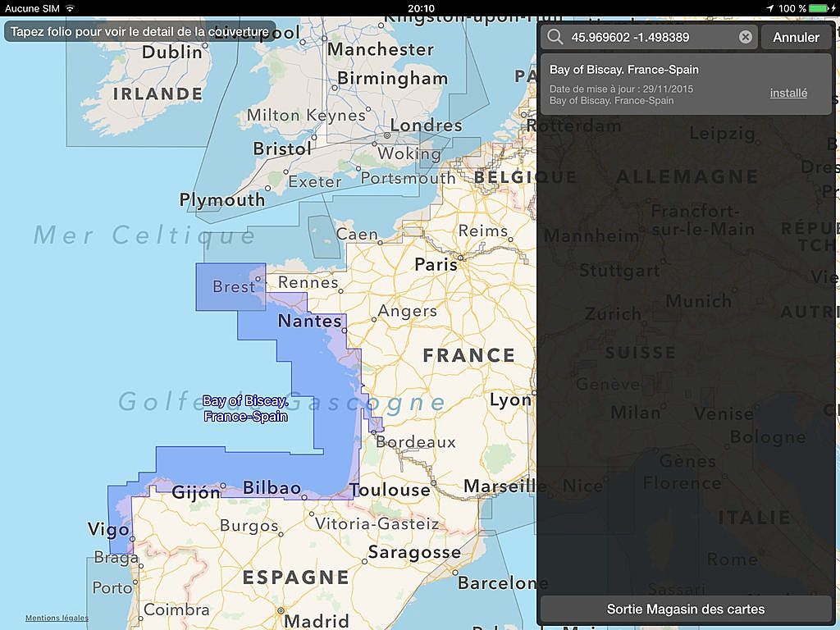Tap the ESPAGNE country label
The image size is (840, 630).
[295, 577]
